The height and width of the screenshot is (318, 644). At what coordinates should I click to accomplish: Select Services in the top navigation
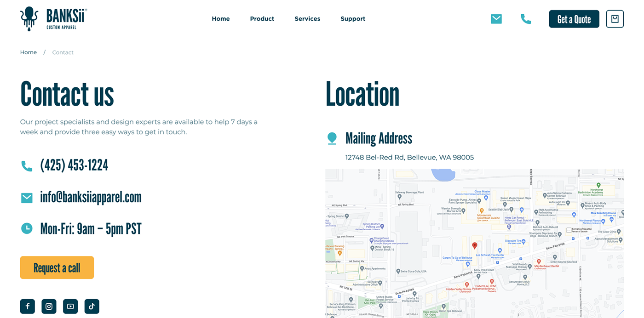[x=307, y=19]
